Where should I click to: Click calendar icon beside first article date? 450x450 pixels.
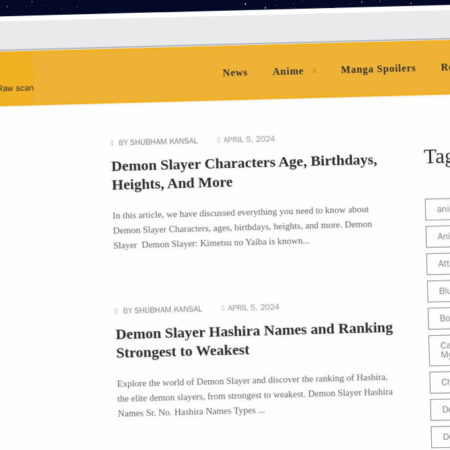(x=218, y=140)
